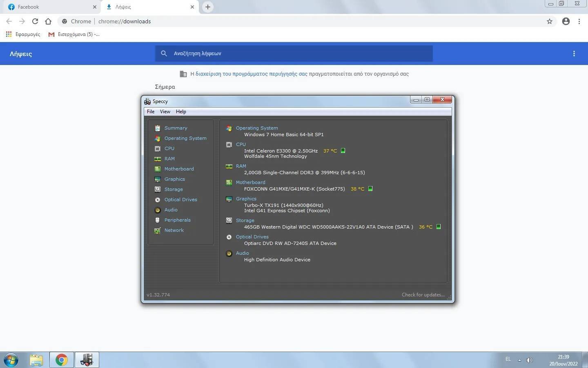This screenshot has height=368, width=588.
Task: Open the Windows Start menu
Action: 11,360
